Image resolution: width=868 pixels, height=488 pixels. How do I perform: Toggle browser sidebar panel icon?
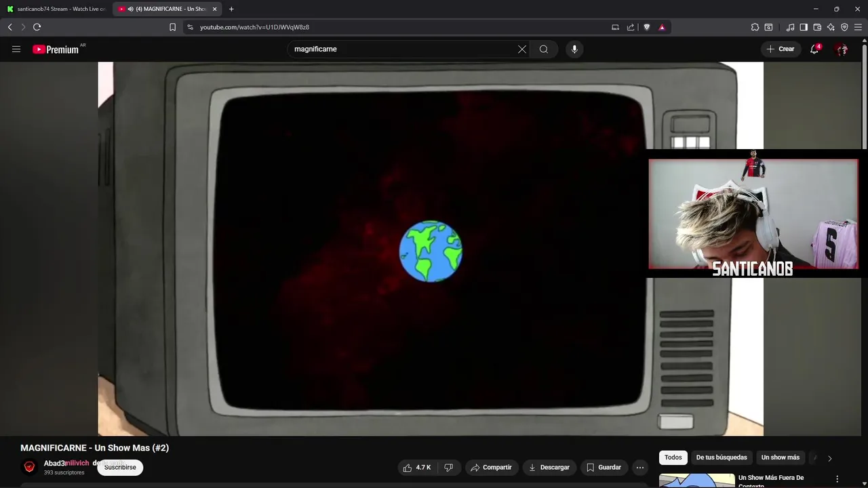pyautogui.click(x=804, y=27)
